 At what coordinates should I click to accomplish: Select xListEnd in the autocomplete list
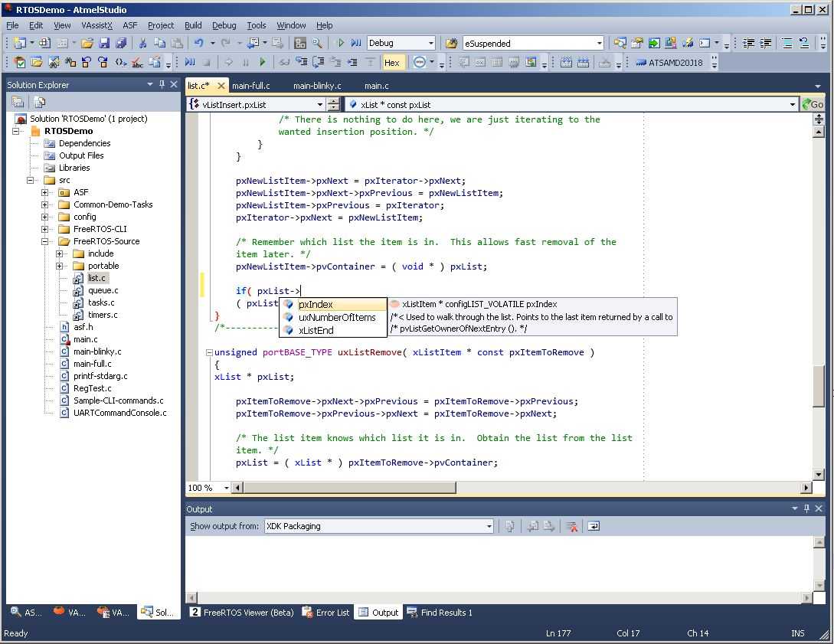(x=333, y=330)
